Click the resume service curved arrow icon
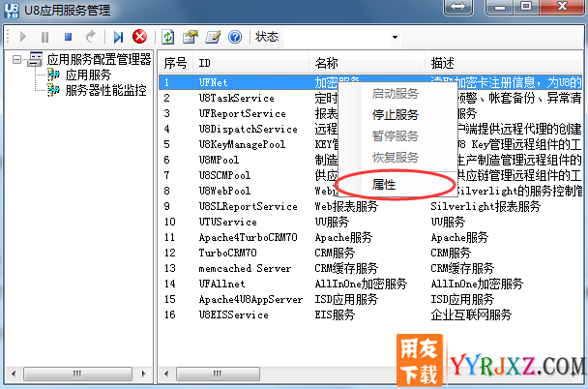Image resolution: width=588 pixels, height=389 pixels. click(x=91, y=37)
